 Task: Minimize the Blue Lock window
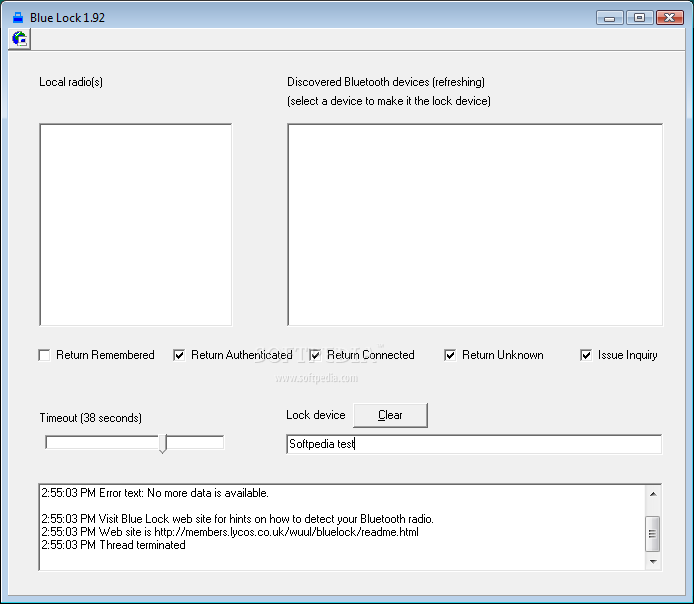pyautogui.click(x=609, y=18)
